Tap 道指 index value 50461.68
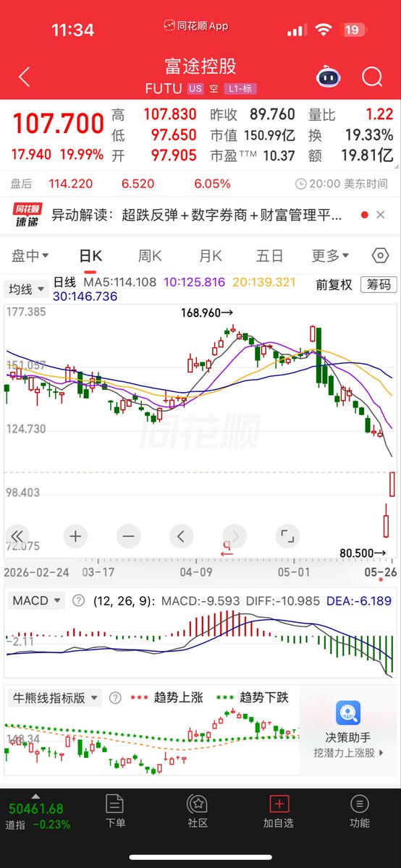The height and width of the screenshot is (868, 401). 35,808
